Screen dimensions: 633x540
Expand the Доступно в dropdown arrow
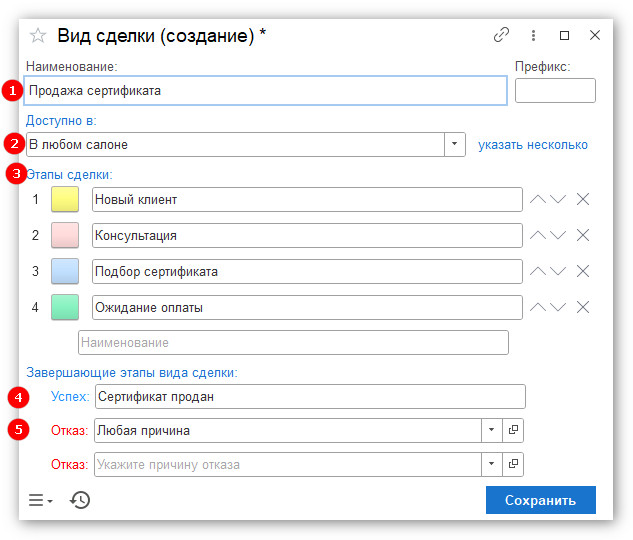pyautogui.click(x=455, y=144)
